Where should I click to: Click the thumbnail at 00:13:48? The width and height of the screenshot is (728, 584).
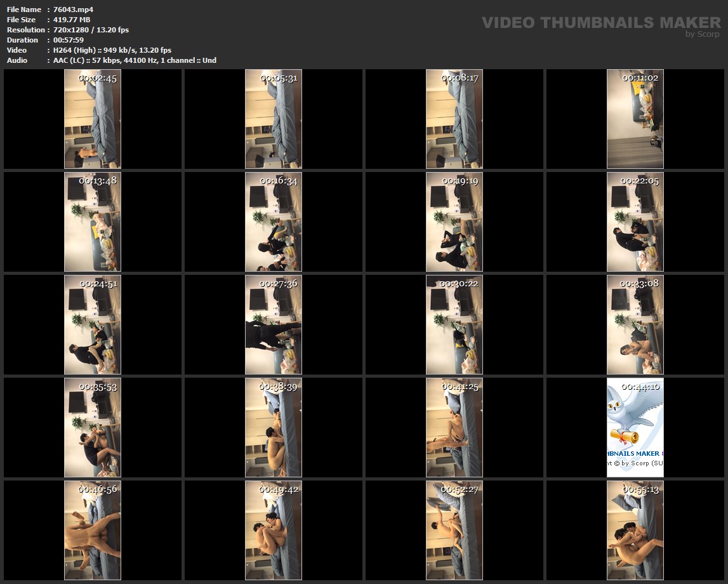point(93,222)
